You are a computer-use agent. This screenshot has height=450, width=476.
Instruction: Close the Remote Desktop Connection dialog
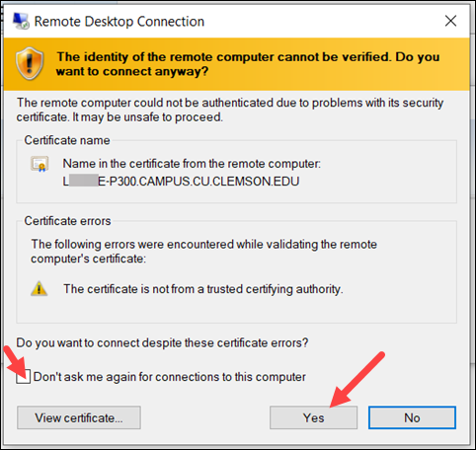450,21
